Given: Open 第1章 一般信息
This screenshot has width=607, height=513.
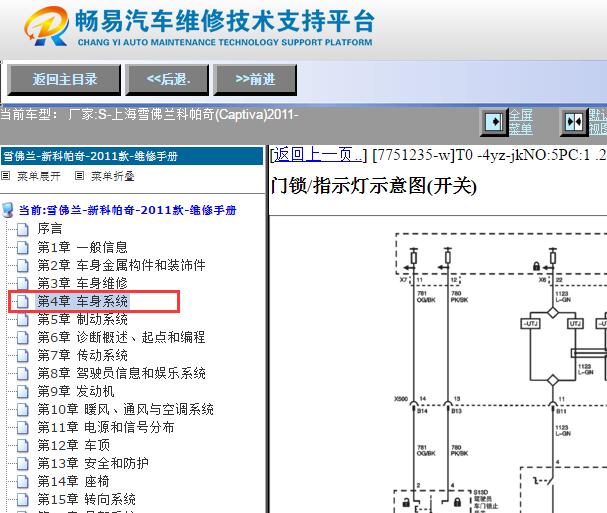Looking at the screenshot, I should coord(82,247).
